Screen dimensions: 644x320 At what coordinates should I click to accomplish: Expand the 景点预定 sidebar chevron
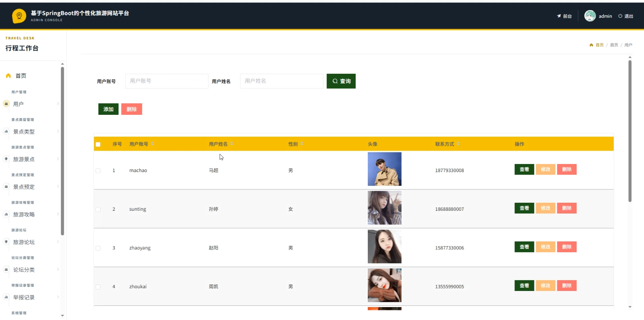pyautogui.click(x=58, y=187)
